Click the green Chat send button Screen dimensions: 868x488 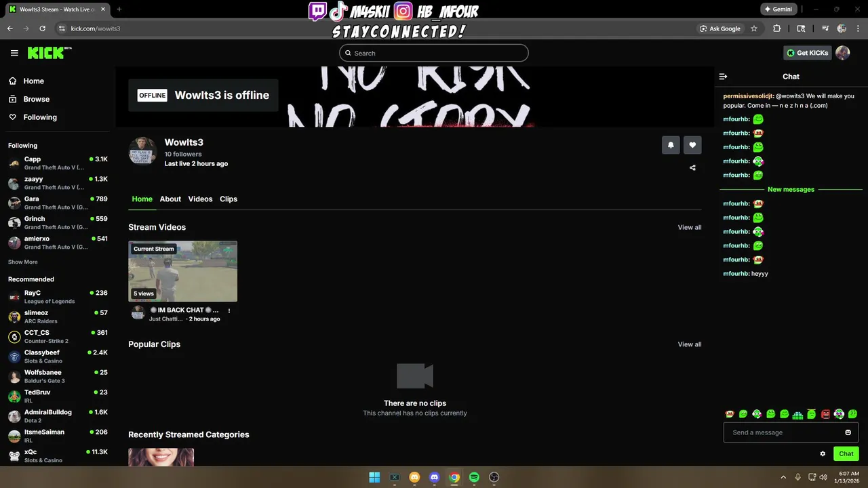click(846, 454)
